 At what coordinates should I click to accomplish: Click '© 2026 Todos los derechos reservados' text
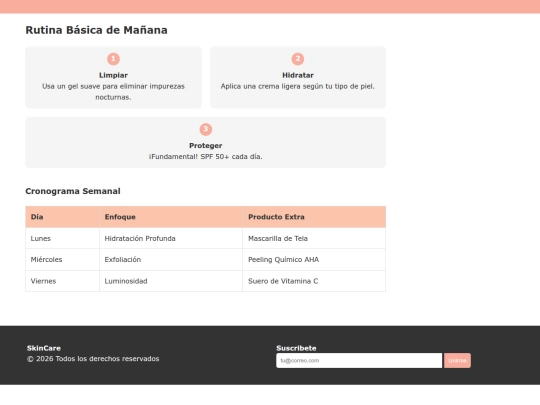pyautogui.click(x=93, y=359)
